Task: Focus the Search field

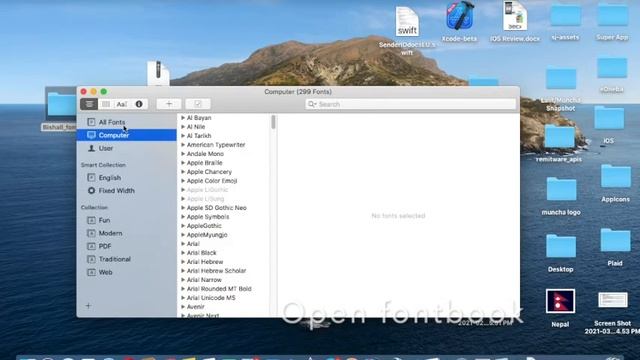Action: point(411,104)
